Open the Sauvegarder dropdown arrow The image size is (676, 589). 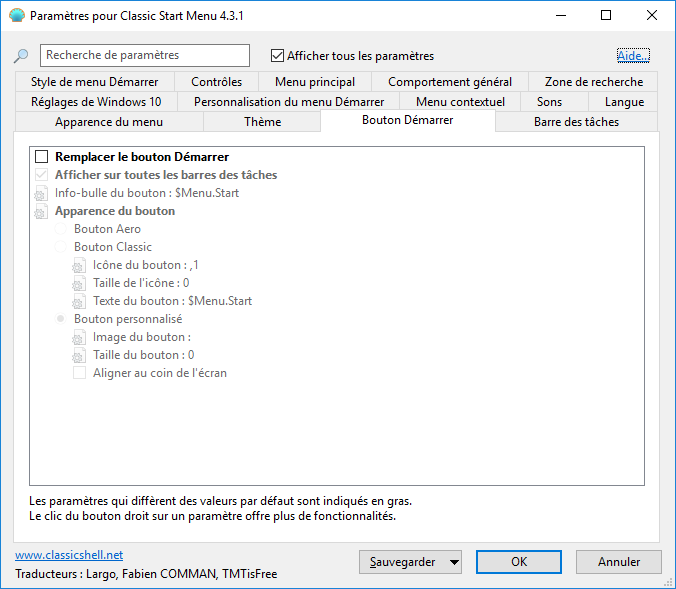[454, 562]
